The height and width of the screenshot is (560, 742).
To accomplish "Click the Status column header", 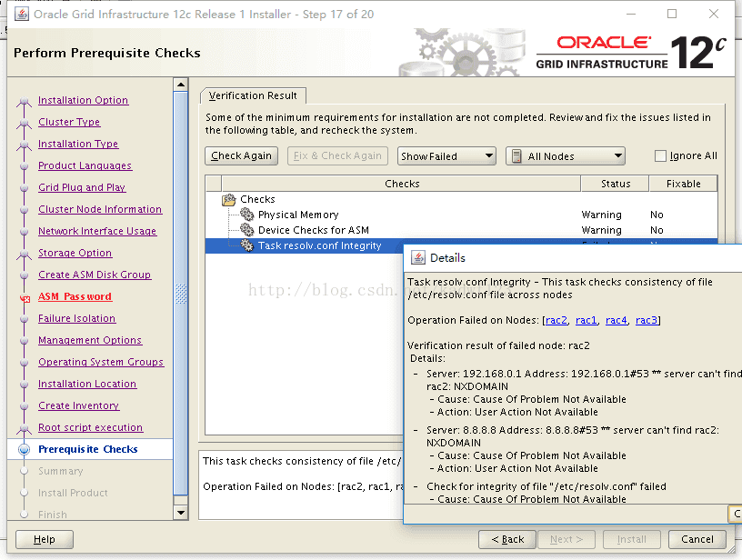I will tap(616, 184).
